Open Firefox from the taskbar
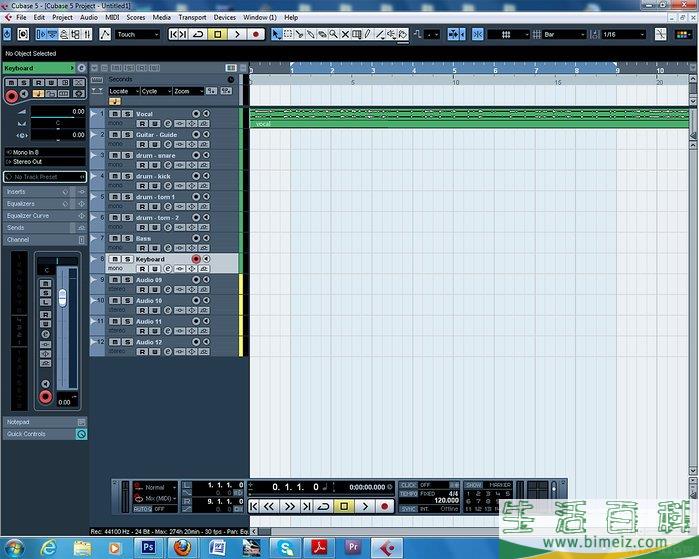This screenshot has height=559, width=699. [x=182, y=547]
